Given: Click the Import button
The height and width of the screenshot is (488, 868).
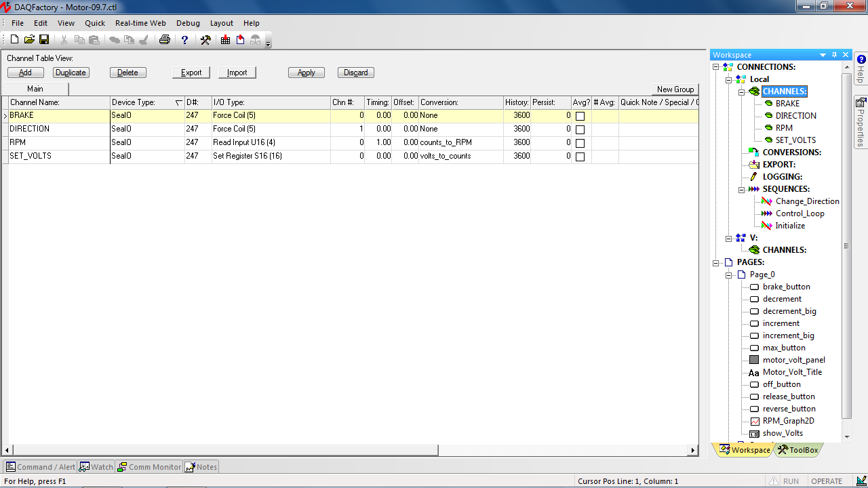Looking at the screenshot, I should pyautogui.click(x=237, y=73).
